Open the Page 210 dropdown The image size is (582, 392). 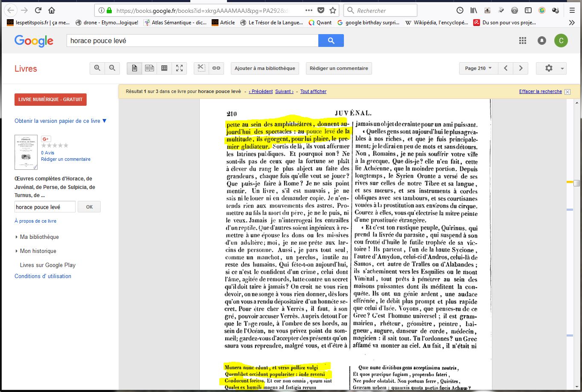(x=478, y=68)
